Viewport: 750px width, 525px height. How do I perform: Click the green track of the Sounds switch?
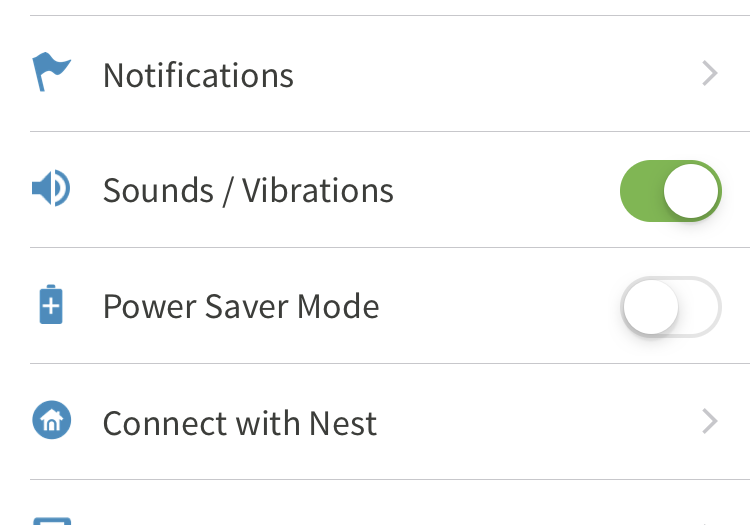(642, 190)
